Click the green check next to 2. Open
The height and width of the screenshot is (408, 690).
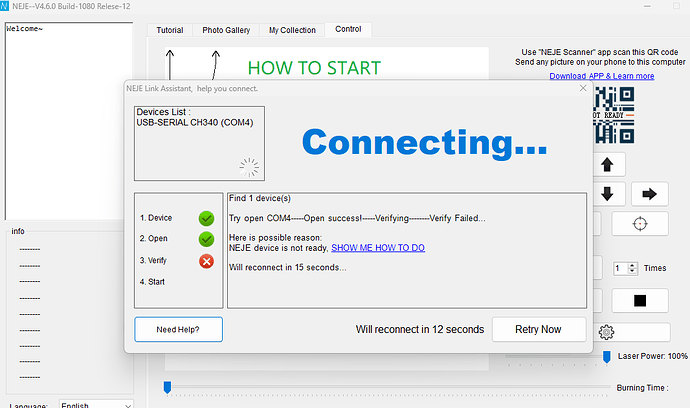coord(206,239)
